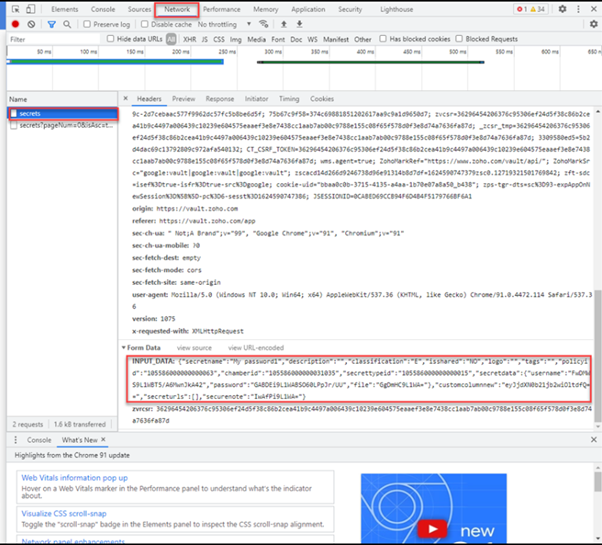This screenshot has height=545, width=602.
Task: Filter requests by All types
Action: 171,39
